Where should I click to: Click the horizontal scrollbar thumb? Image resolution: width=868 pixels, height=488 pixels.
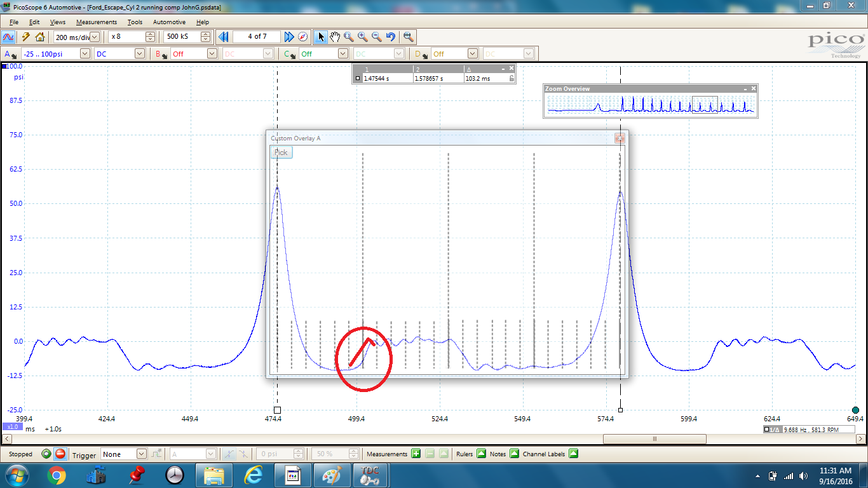click(x=654, y=439)
